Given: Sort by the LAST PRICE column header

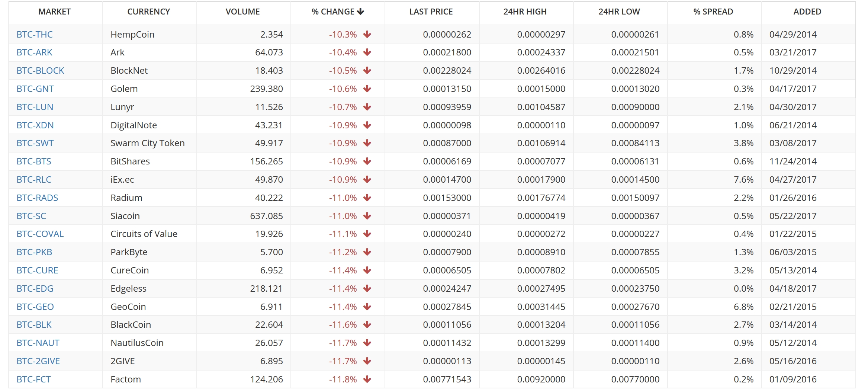Looking at the screenshot, I should (431, 12).
